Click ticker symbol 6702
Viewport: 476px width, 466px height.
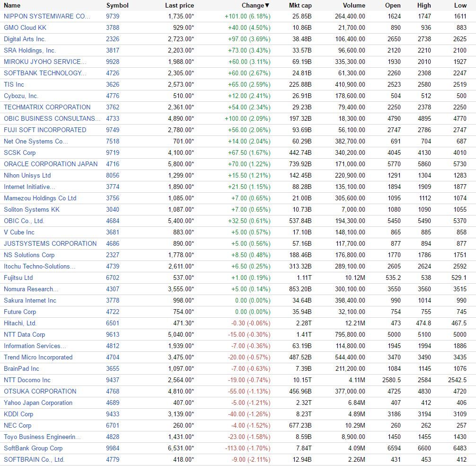113,278
